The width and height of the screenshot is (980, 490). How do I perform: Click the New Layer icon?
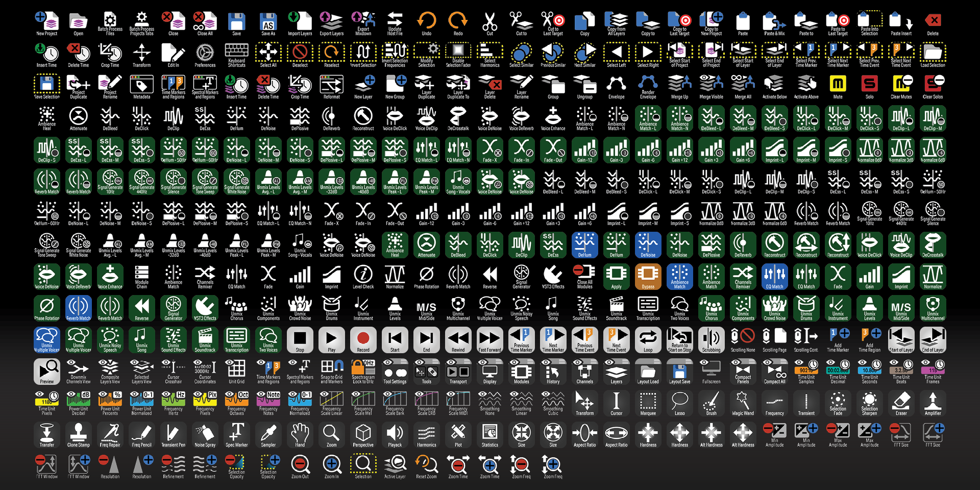[x=363, y=87]
